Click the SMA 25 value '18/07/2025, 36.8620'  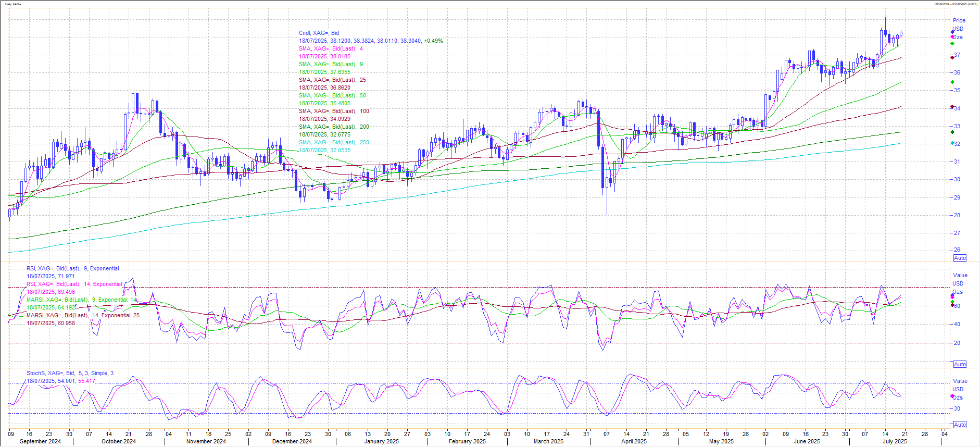(x=324, y=88)
